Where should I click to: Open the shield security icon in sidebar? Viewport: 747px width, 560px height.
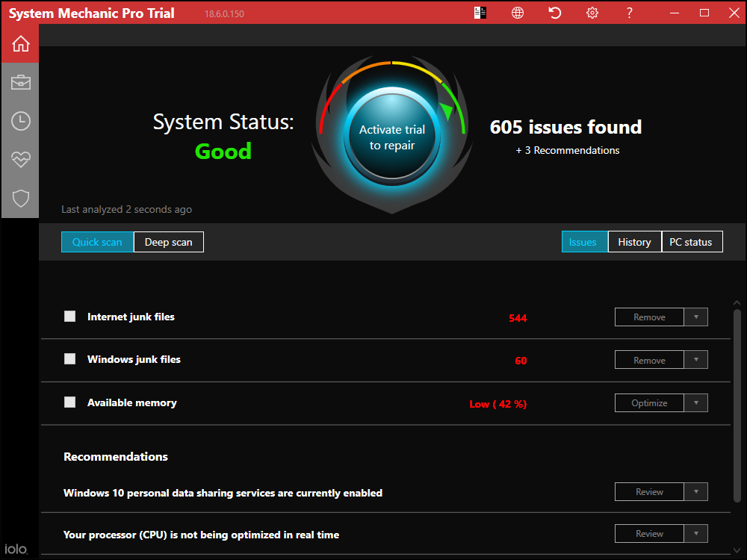click(x=20, y=199)
